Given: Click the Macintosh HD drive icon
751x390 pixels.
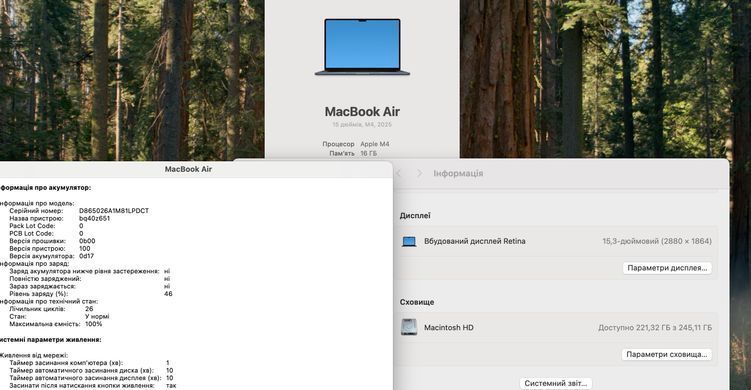Looking at the screenshot, I should point(409,327).
